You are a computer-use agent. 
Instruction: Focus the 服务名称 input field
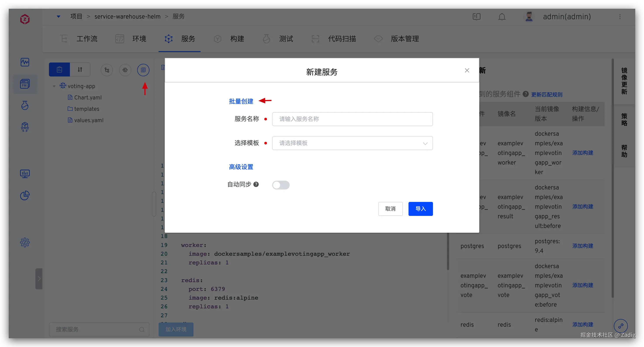pos(352,119)
